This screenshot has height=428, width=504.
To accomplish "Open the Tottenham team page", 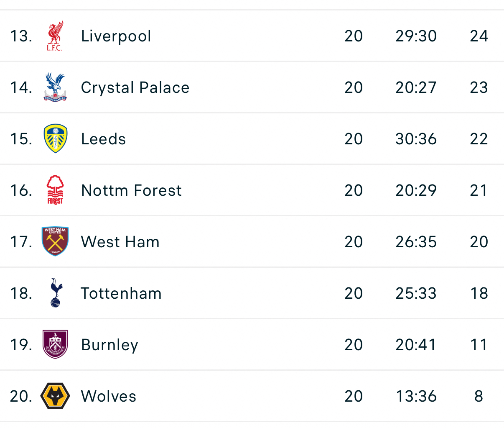I will (121, 293).
